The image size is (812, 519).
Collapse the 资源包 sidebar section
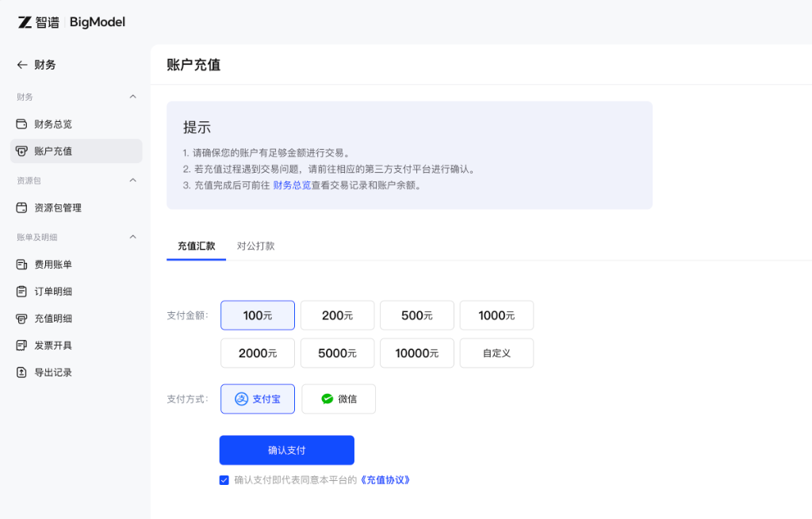tap(133, 180)
